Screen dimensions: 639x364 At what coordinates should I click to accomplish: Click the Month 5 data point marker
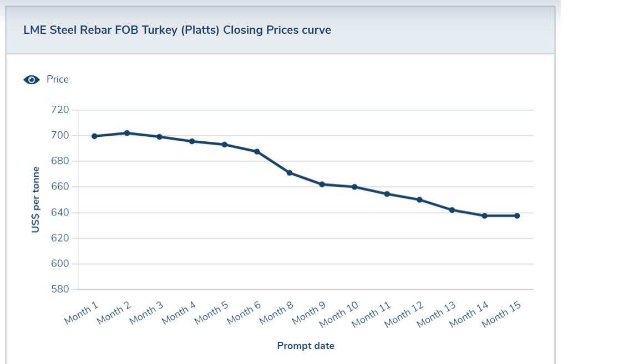[x=225, y=145]
